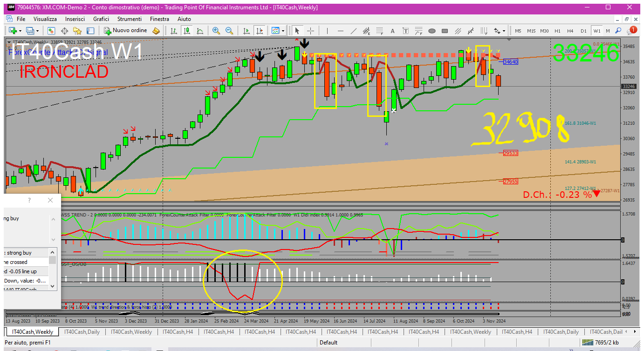The height and width of the screenshot is (351, 644).
Task: Select the equidistant channel tool
Action: [x=367, y=31]
